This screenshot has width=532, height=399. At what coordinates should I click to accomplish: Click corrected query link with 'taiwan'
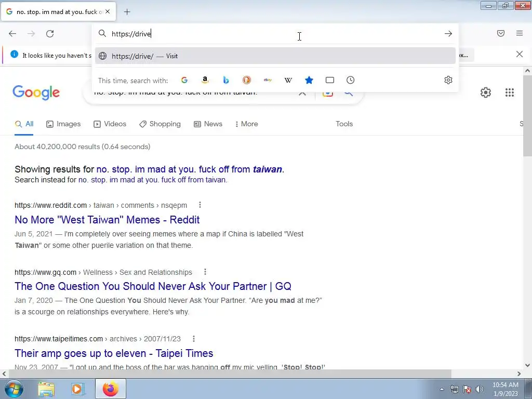click(190, 169)
